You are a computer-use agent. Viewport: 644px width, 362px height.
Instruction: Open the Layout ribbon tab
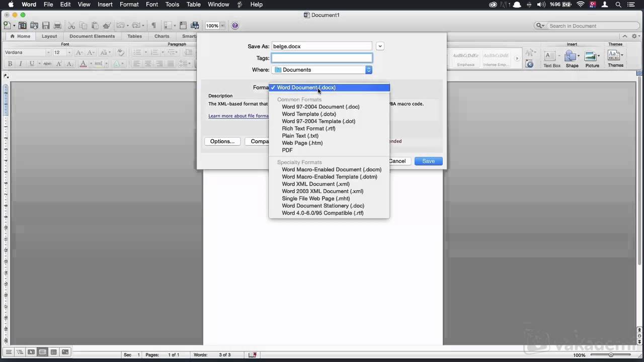coord(49,36)
